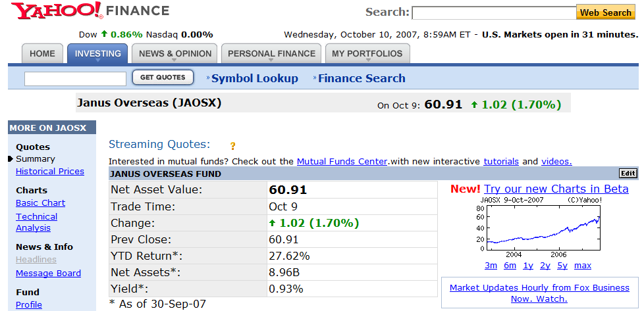Click the Janus Overseas (JAOSX) title
644x311 pixels.
[149, 103]
